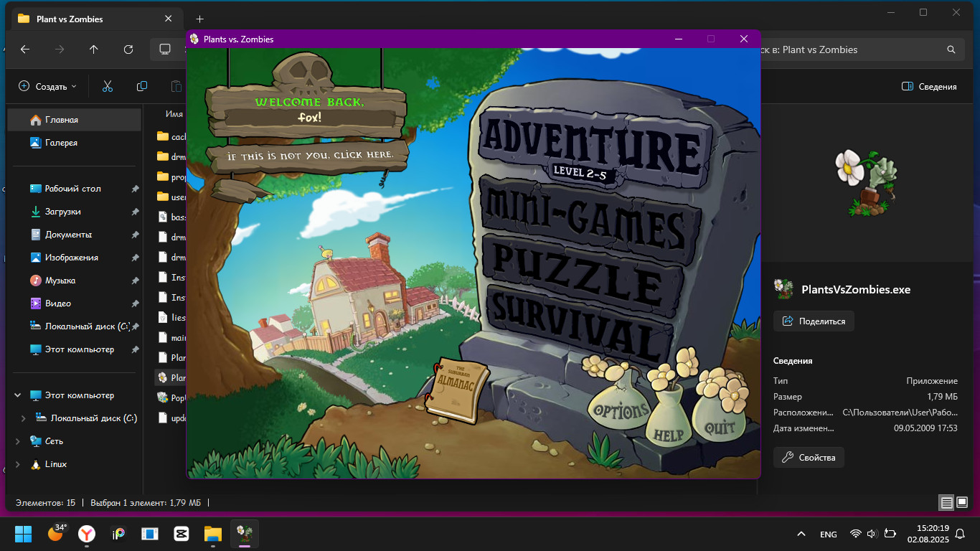Click the pin icon next to Музыка

(x=135, y=281)
